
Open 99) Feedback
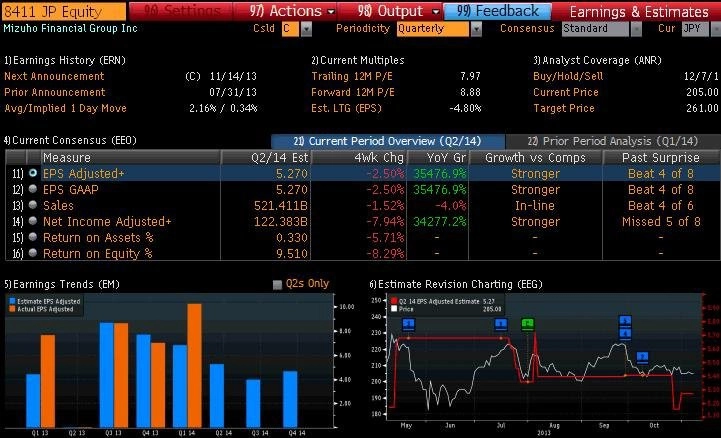pyautogui.click(x=498, y=11)
